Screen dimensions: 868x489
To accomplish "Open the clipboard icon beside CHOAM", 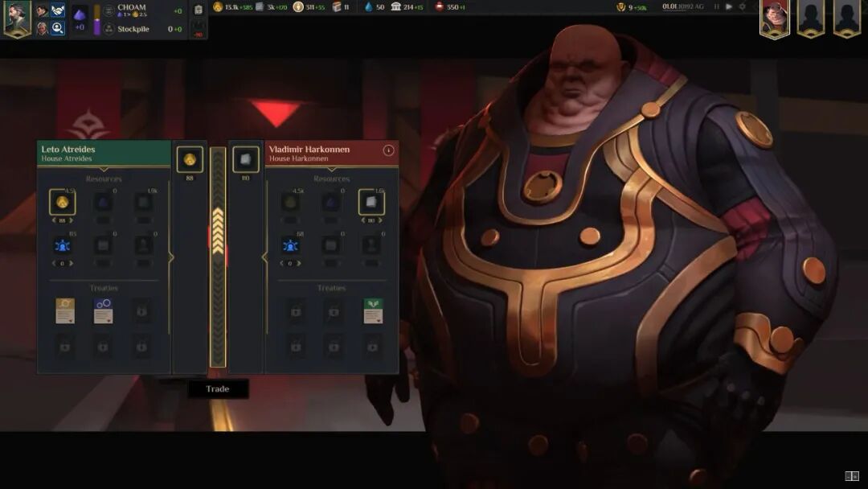I will point(199,10).
